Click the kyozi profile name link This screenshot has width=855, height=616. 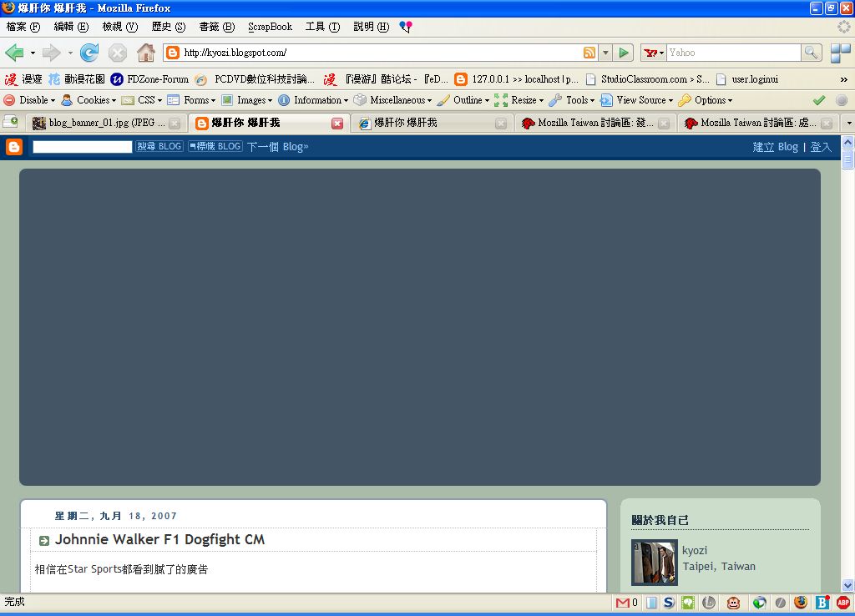695,551
